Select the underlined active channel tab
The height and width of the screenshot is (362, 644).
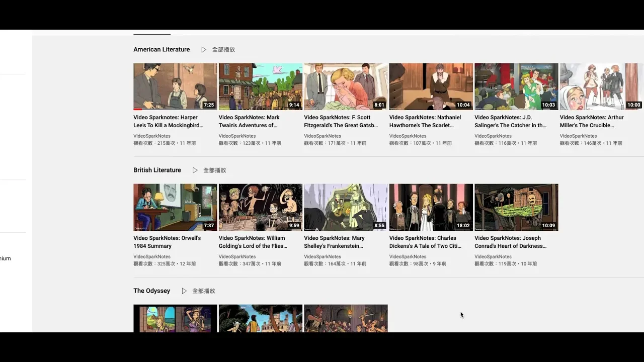click(152, 33)
